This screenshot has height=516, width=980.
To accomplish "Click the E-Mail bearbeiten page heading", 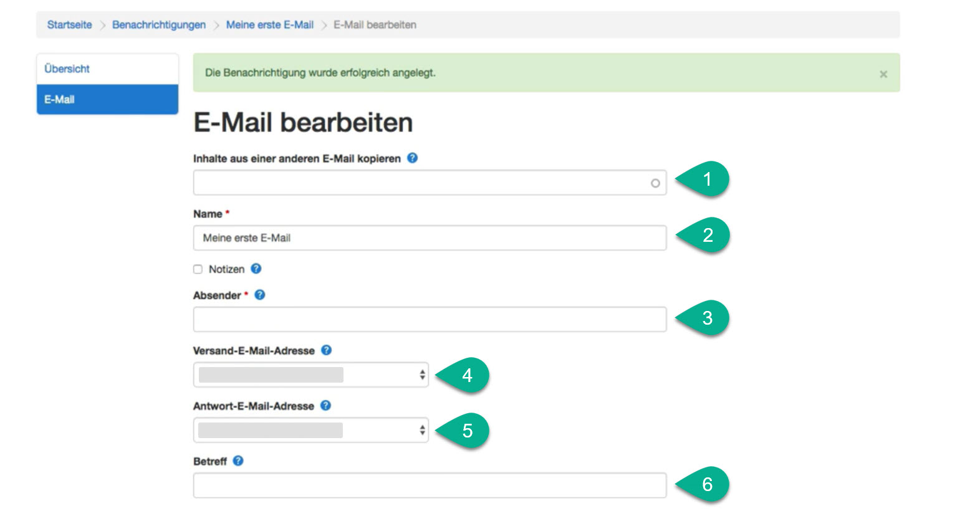I will click(303, 122).
